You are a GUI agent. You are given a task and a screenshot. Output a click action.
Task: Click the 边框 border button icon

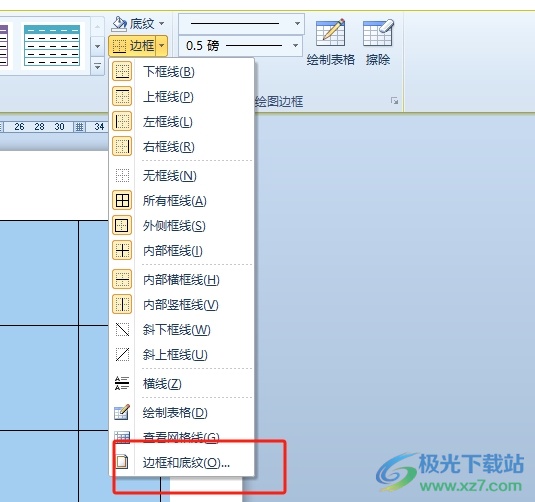click(x=119, y=46)
